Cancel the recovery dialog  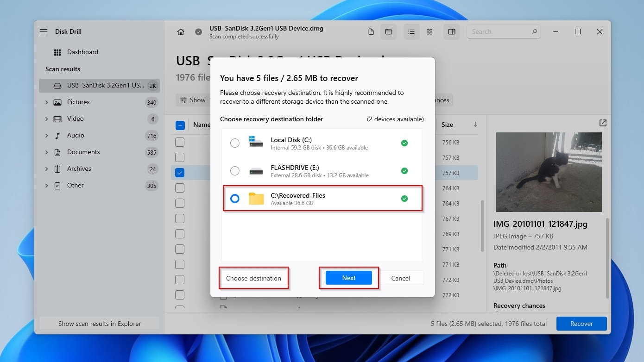pos(400,278)
